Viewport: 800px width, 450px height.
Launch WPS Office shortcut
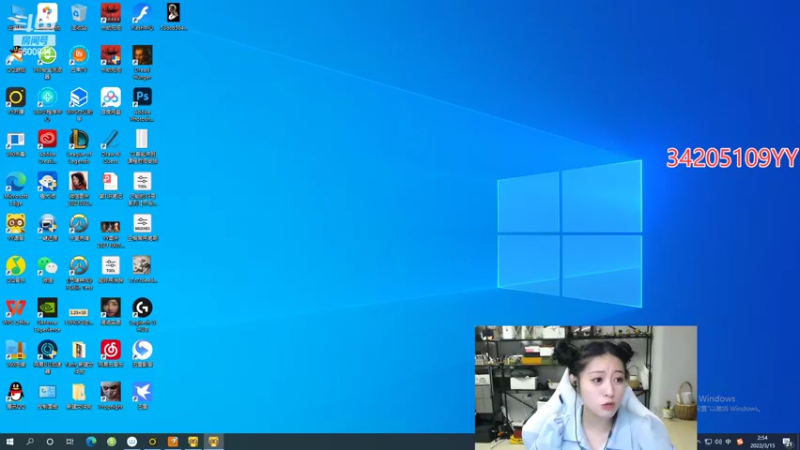coord(16,312)
